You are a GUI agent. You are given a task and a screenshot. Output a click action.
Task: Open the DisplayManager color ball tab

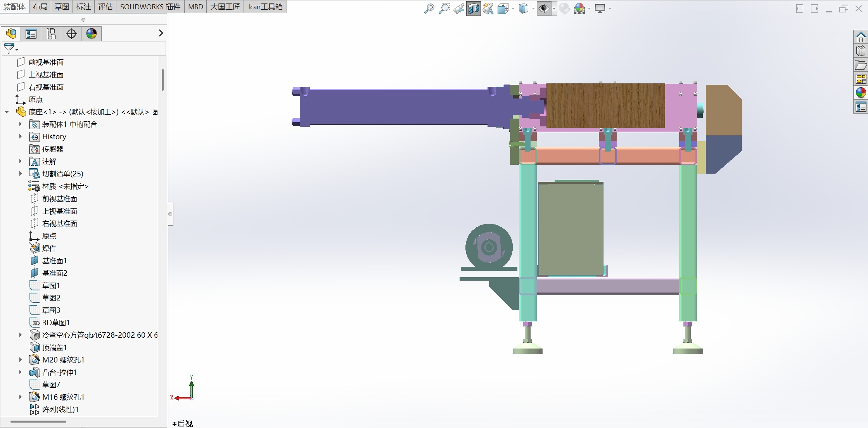(x=92, y=34)
